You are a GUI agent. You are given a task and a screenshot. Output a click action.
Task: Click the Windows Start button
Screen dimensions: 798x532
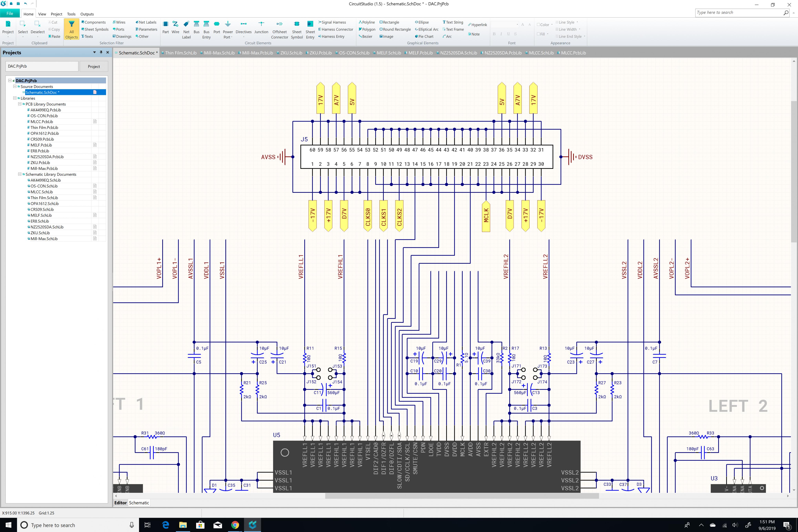(x=8, y=525)
